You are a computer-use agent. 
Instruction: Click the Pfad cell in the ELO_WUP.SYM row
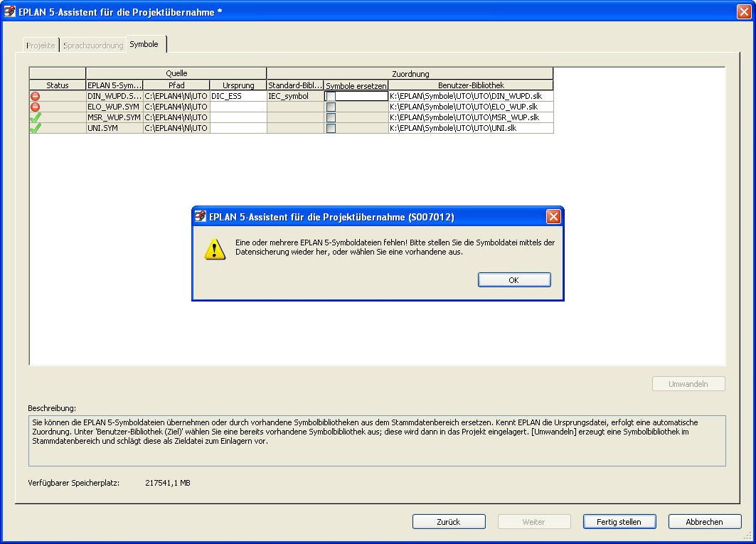pos(176,107)
